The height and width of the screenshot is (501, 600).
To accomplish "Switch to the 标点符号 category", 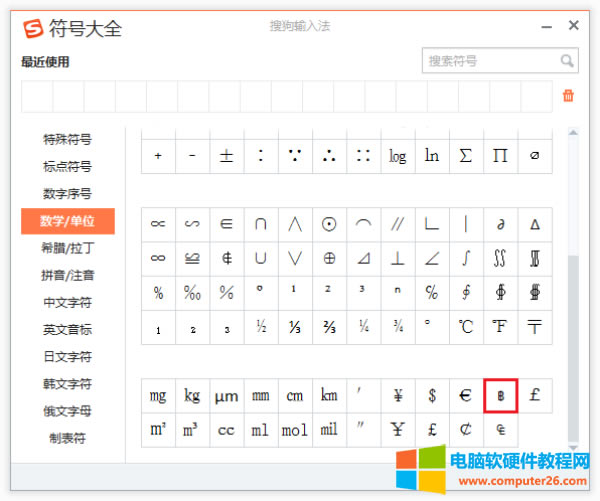I will point(67,166).
